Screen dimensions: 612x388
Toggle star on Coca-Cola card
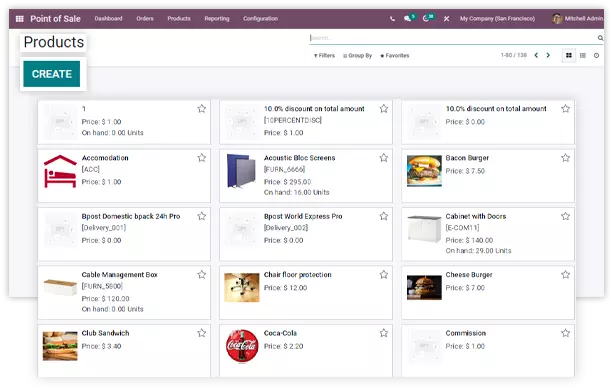[384, 333]
